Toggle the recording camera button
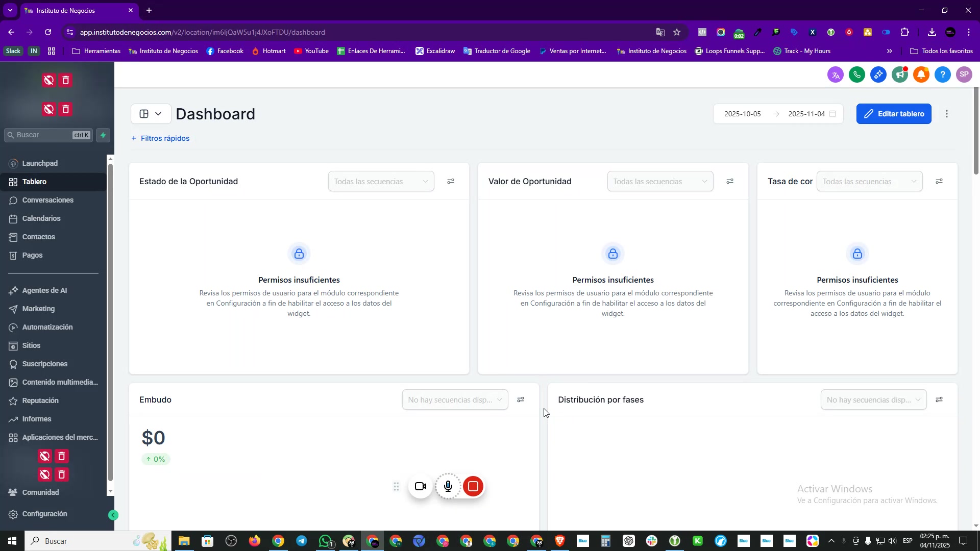Screen dimensions: 980x551 click(421, 487)
